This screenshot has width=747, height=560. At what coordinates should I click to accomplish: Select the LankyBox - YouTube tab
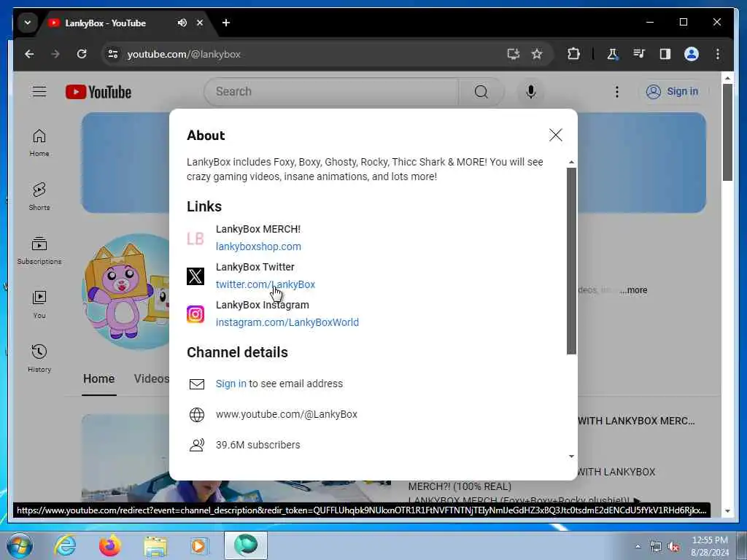[x=106, y=23]
